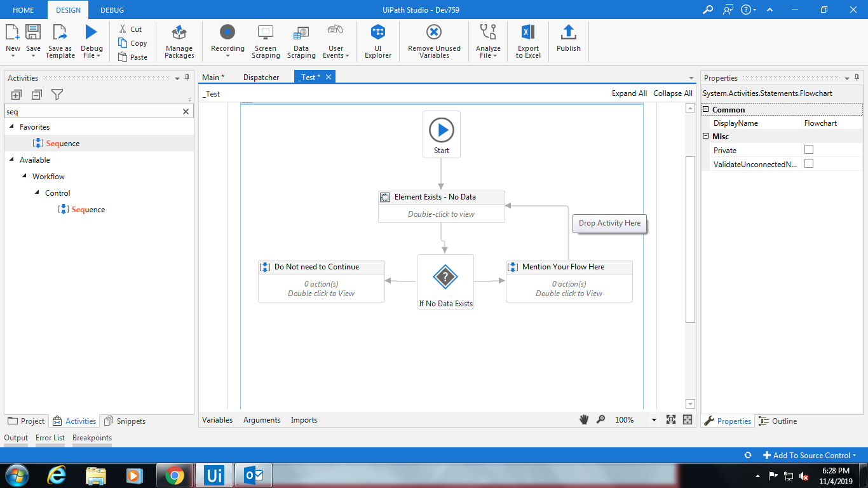Start Recording from the ribbon

[x=227, y=42]
